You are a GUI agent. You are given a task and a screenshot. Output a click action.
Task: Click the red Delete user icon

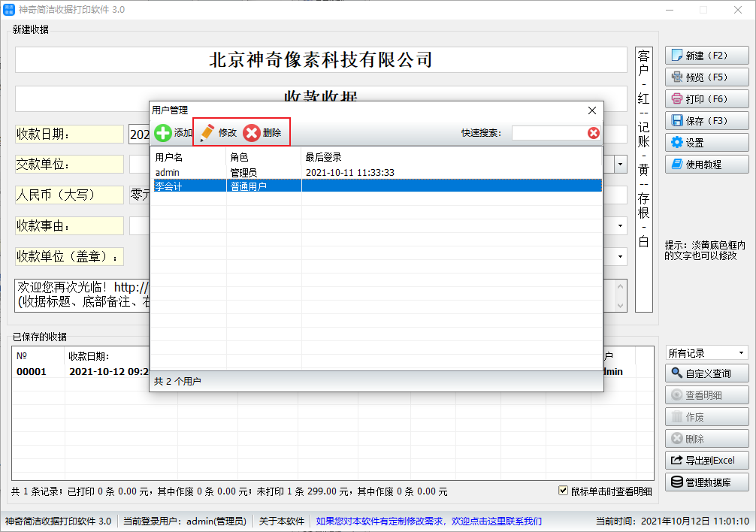253,133
